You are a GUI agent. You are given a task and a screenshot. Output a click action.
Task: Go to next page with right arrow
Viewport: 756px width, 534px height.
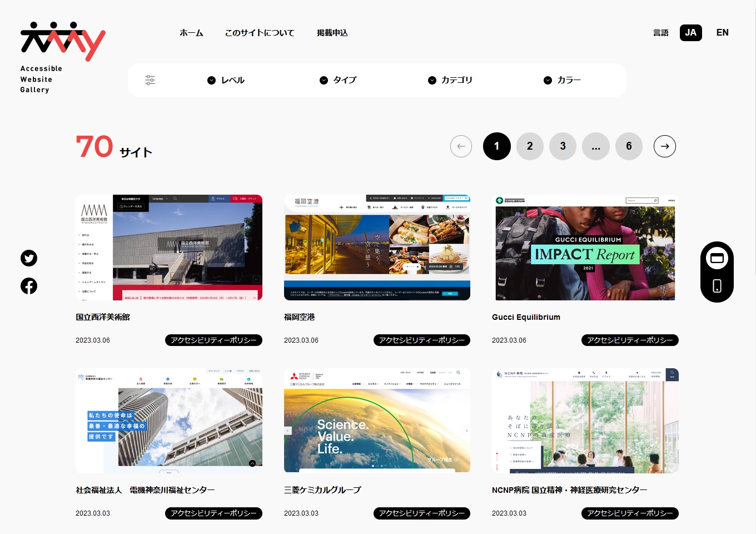pos(665,146)
